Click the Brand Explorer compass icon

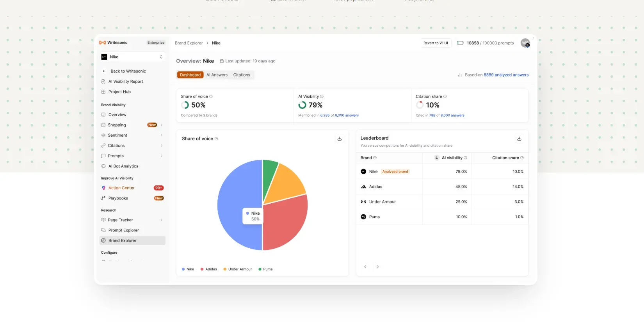coord(103,241)
